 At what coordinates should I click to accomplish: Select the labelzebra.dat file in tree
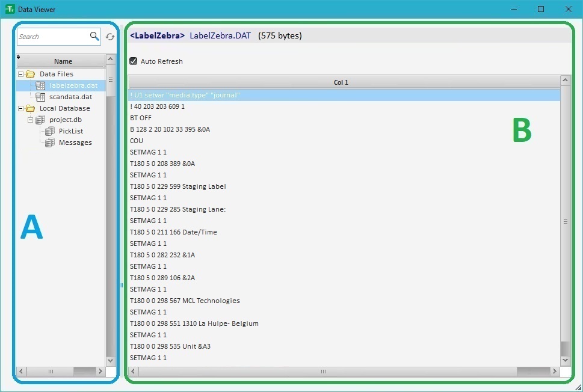click(x=73, y=85)
